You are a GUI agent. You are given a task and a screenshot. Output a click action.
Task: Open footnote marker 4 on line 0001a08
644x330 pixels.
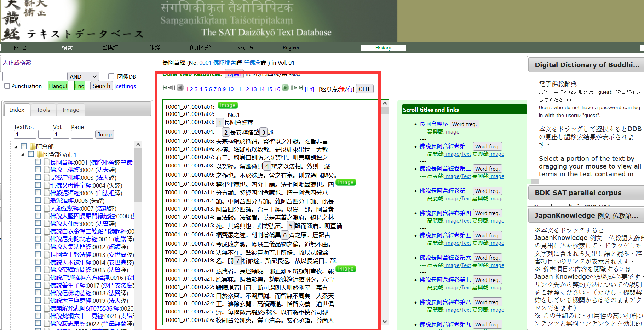click(x=267, y=166)
